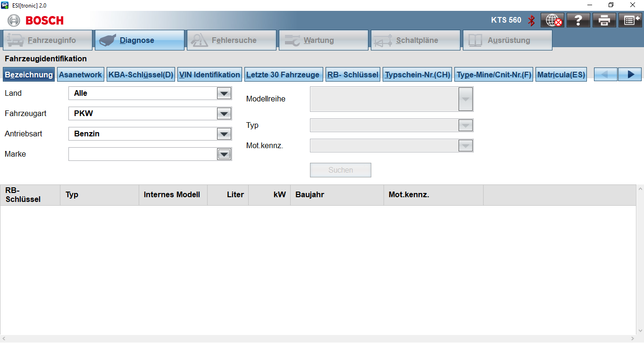
Task: Open the Letzte 30 Fahrzeuge tab
Action: (284, 75)
